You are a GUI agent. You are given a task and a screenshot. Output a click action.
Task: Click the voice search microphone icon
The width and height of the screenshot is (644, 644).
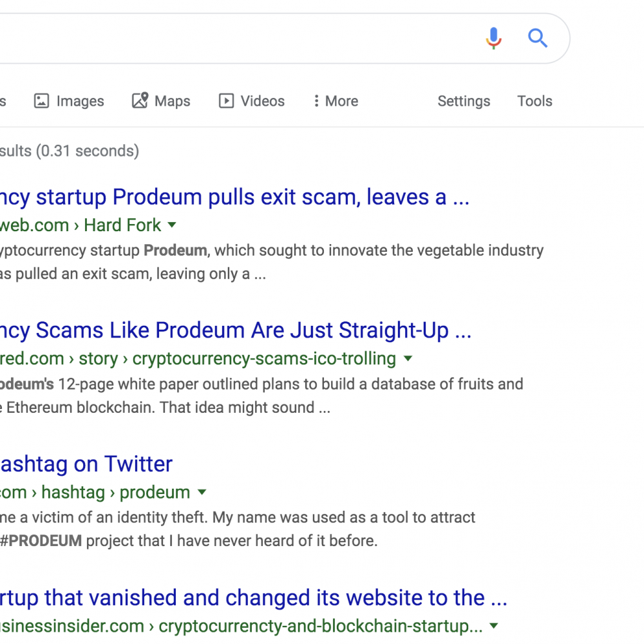(x=494, y=39)
